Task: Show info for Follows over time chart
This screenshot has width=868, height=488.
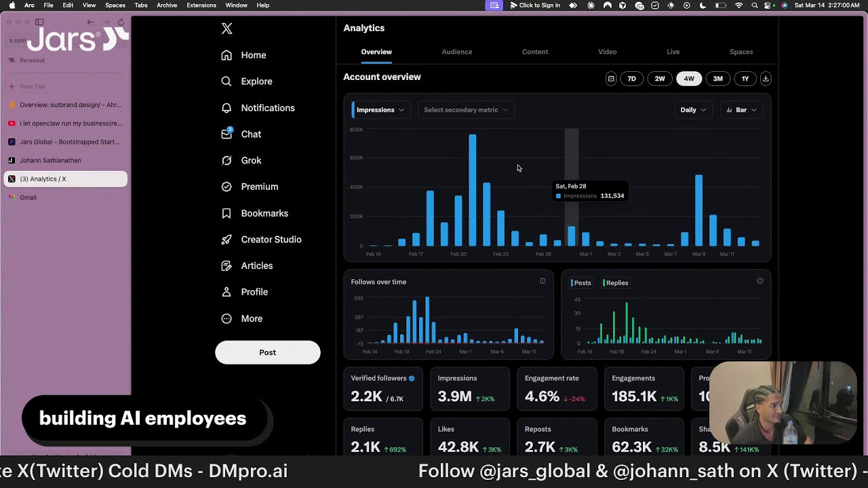Action: point(542,281)
